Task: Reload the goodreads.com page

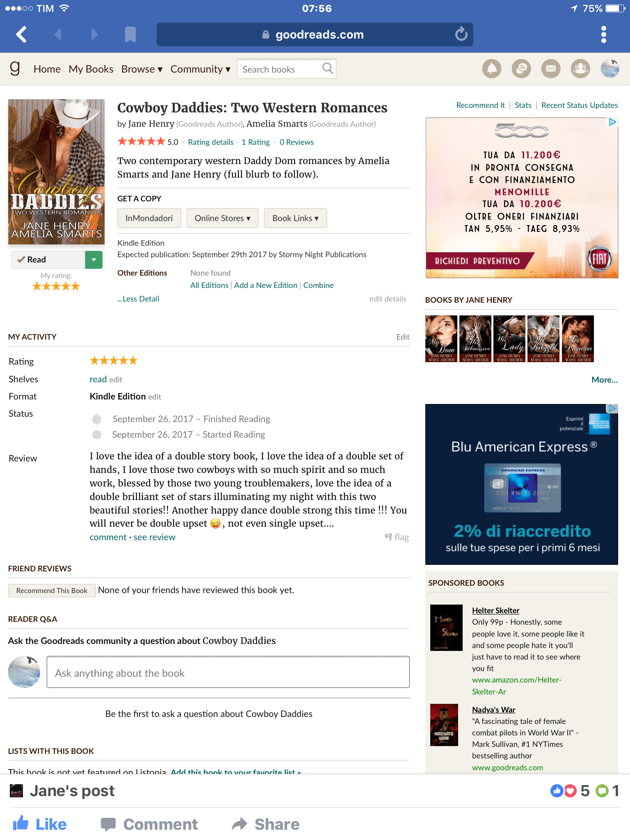Action: [461, 34]
